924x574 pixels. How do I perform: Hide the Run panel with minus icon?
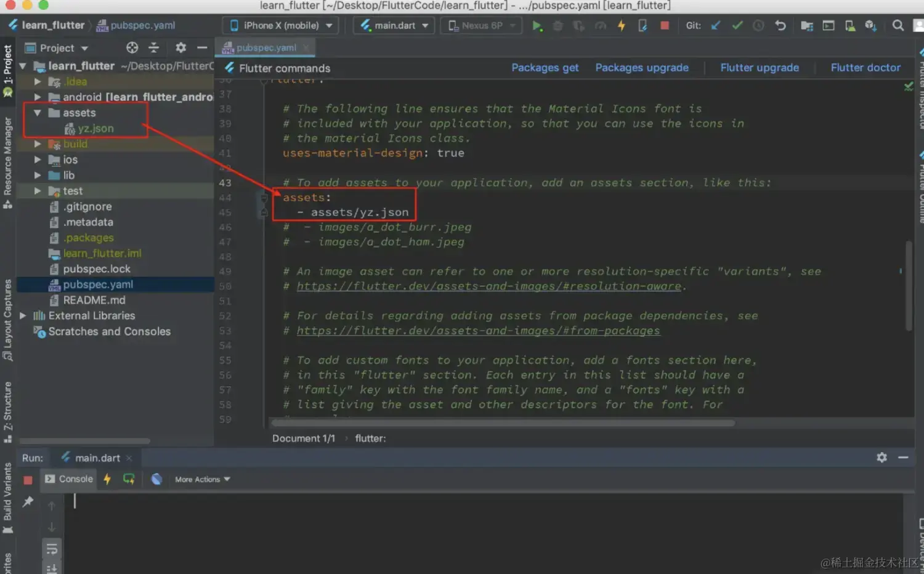pos(903,458)
